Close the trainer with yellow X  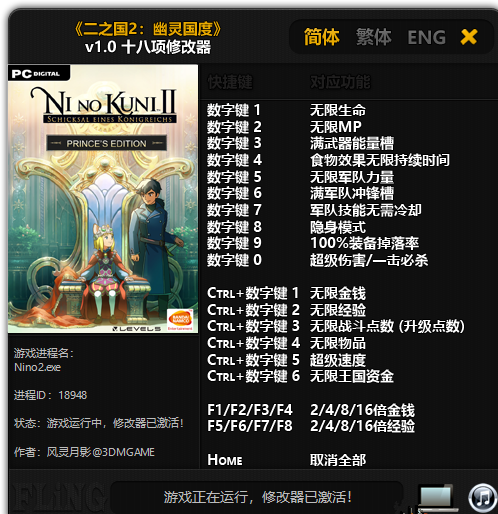pos(469,37)
